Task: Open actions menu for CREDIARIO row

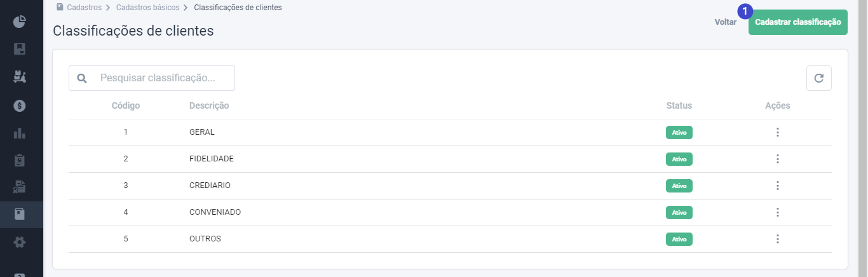Action: click(x=777, y=186)
